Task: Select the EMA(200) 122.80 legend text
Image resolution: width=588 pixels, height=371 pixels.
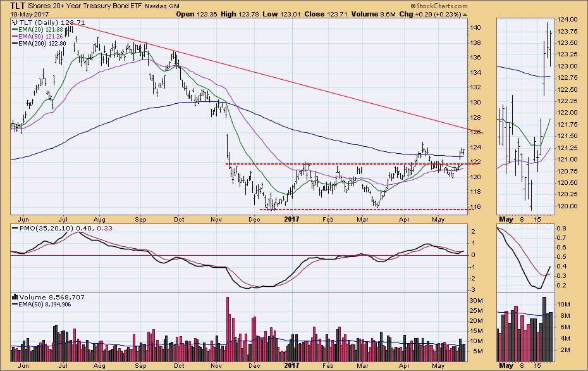Action: click(42, 44)
